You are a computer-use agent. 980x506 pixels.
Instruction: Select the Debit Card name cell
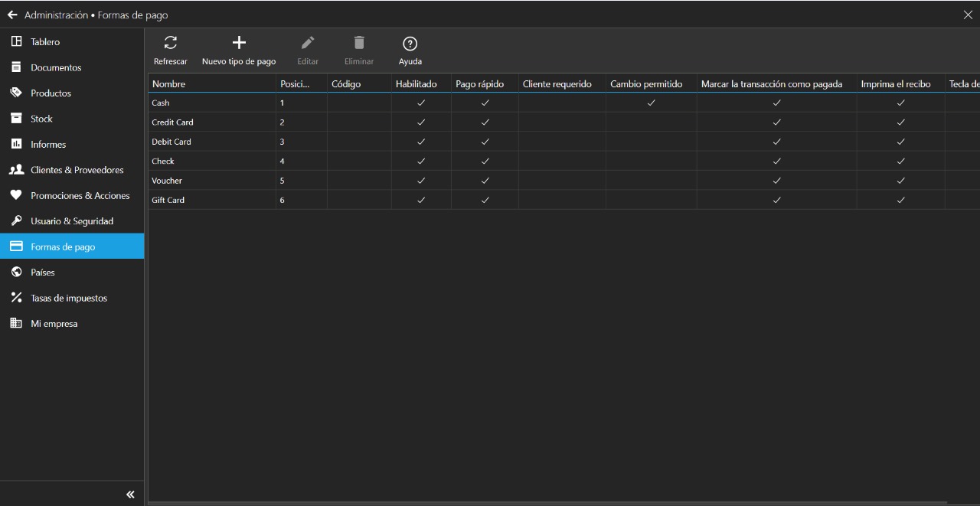(x=212, y=142)
